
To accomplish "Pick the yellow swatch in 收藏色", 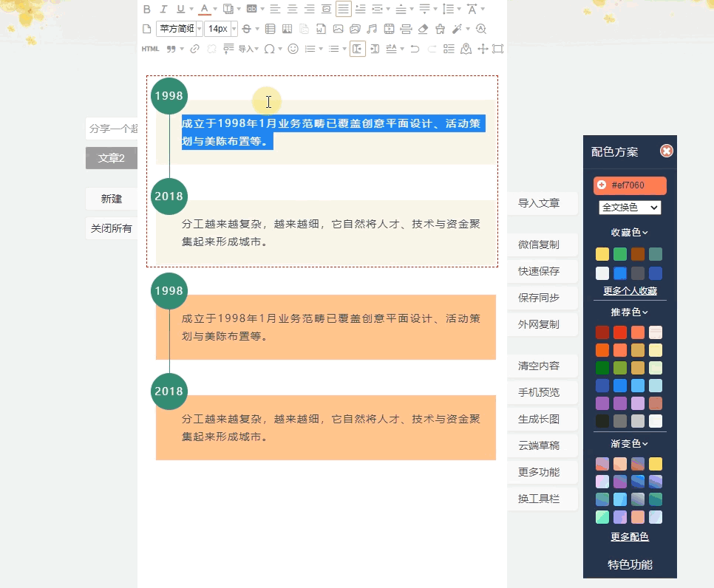I will (602, 254).
